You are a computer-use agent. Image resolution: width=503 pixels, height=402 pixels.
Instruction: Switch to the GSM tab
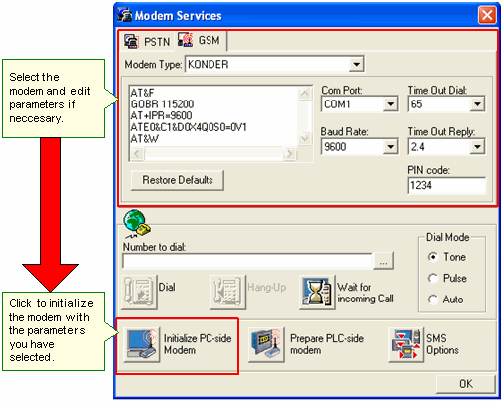(x=200, y=40)
